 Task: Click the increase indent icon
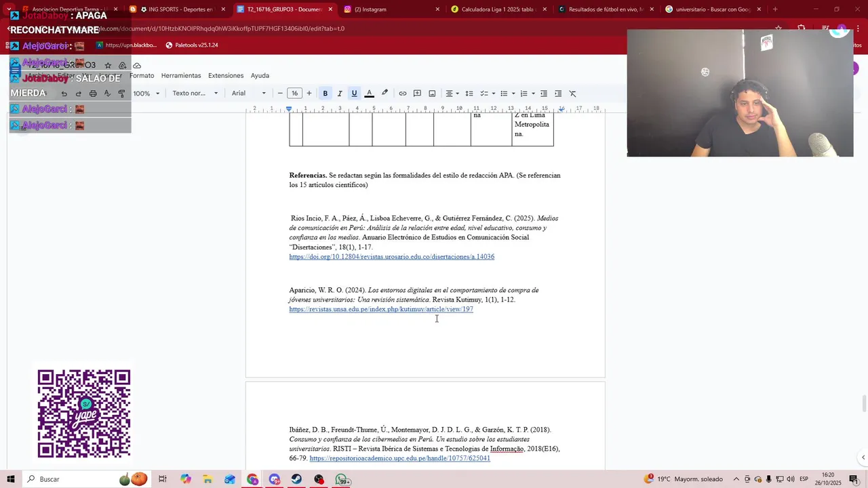tap(558, 94)
